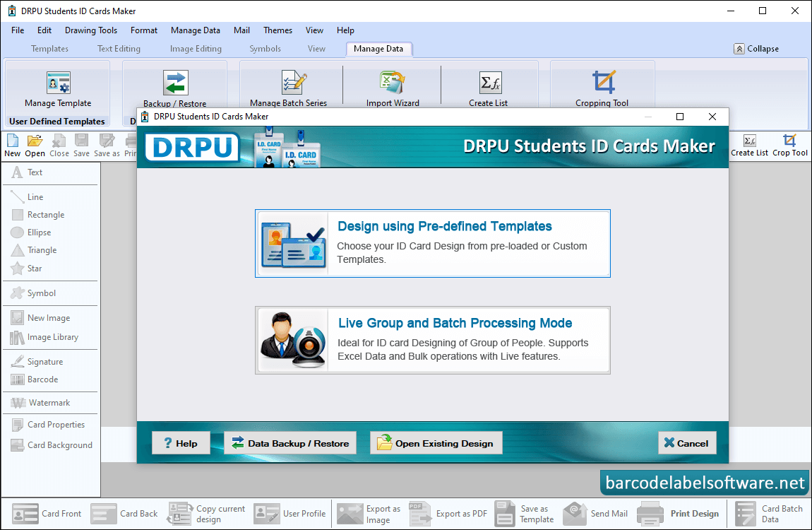Click Backup / Restore ribbon icon
The width and height of the screenshot is (812, 530).
coord(175,89)
